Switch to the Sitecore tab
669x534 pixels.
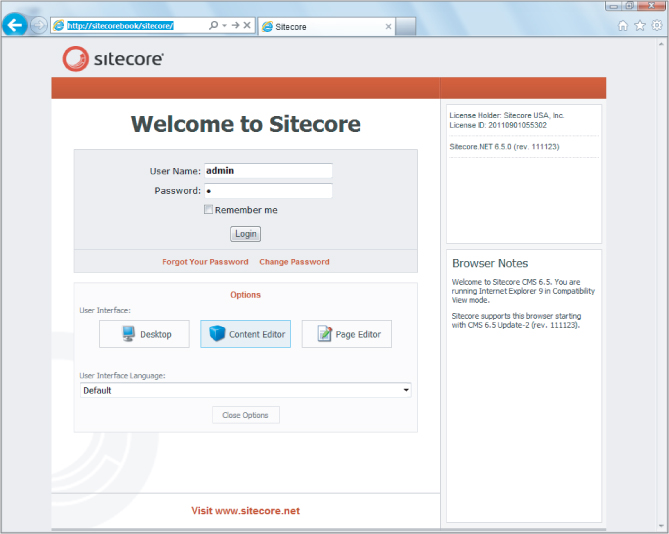(318, 26)
